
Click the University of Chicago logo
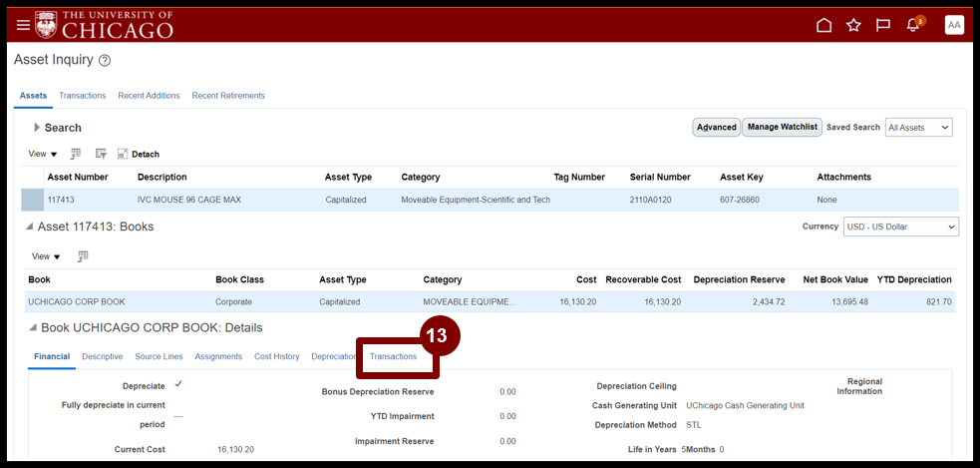(104, 24)
